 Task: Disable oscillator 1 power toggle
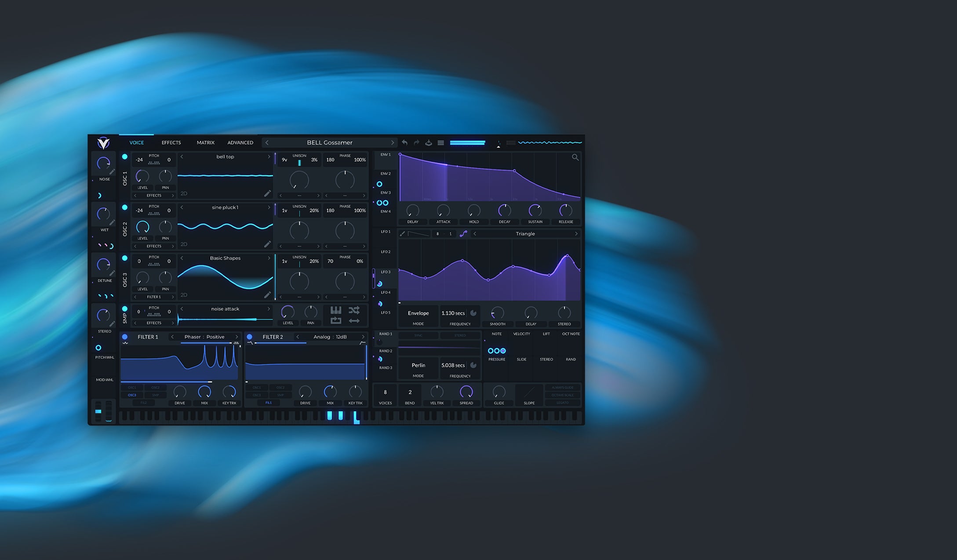(125, 157)
